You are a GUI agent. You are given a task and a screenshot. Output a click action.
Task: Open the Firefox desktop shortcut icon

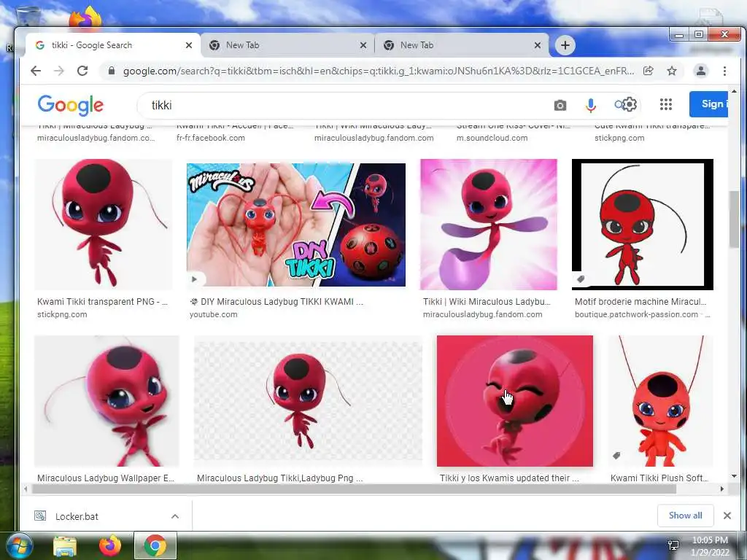coord(85,17)
